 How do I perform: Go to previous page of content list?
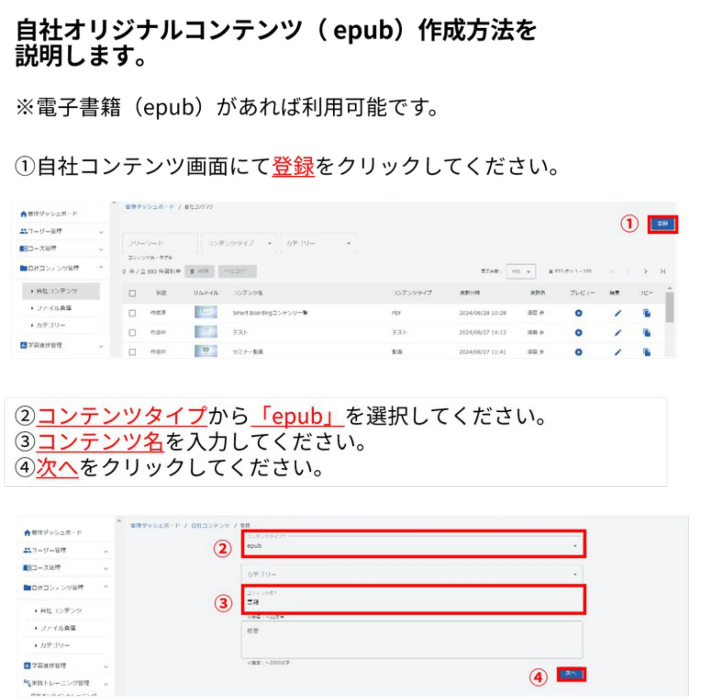pyautogui.click(x=628, y=271)
